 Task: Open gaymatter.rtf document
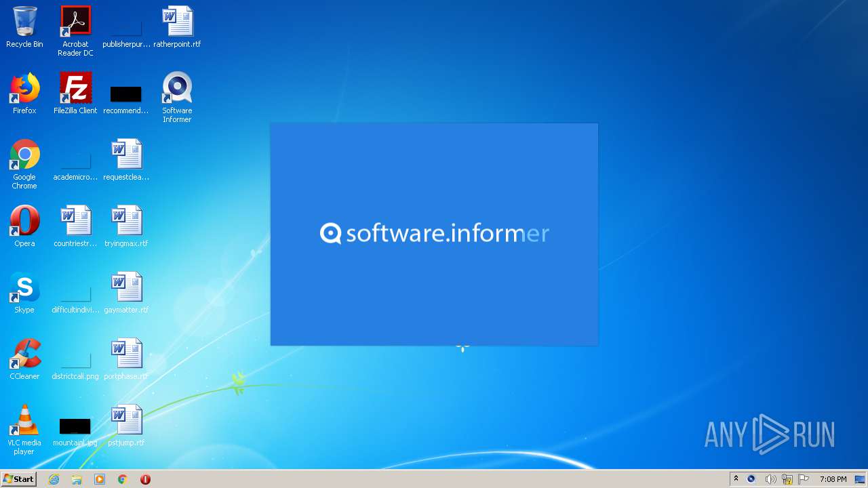tap(126, 293)
